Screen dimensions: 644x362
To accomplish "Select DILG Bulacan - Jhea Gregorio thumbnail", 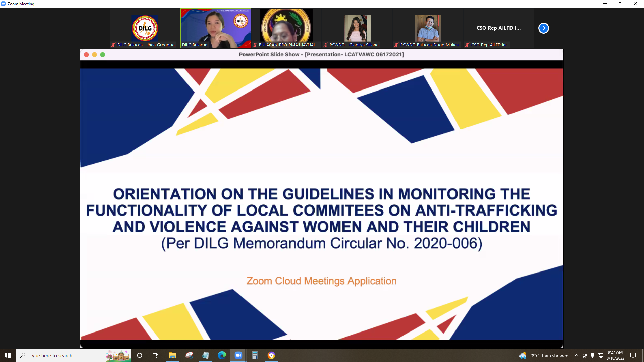I will (145, 28).
